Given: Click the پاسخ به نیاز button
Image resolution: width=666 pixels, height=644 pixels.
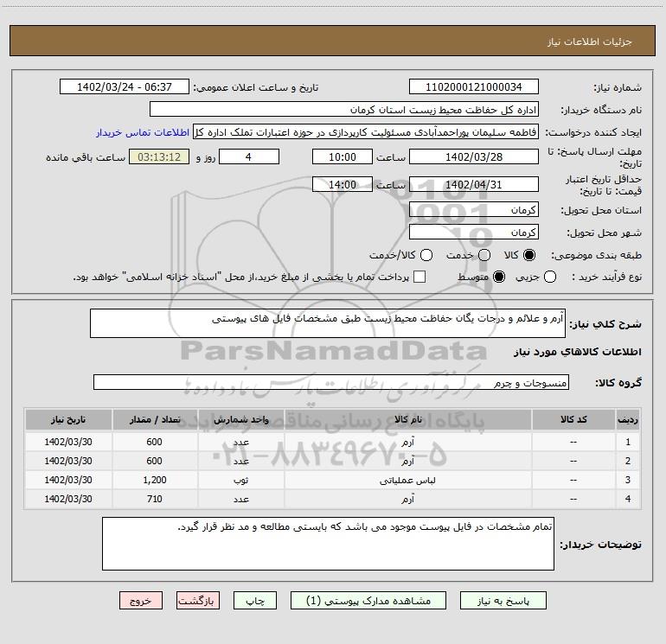Looking at the screenshot, I should [x=503, y=601].
